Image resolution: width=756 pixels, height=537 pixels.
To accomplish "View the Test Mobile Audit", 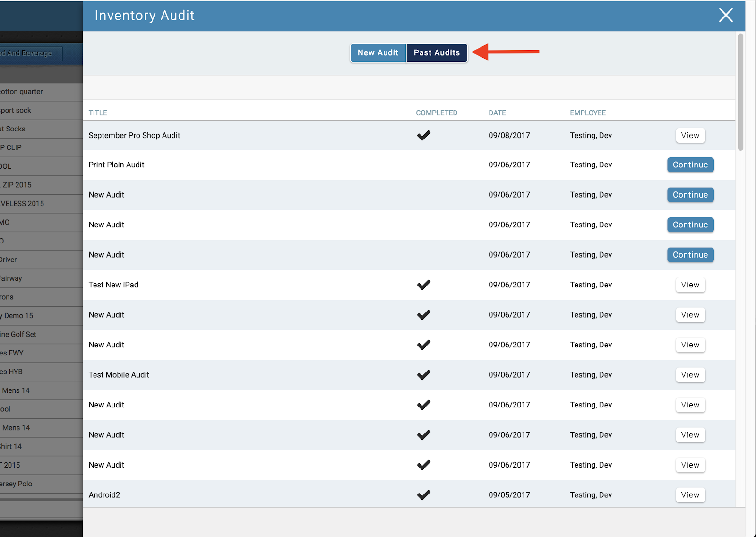I will pyautogui.click(x=690, y=375).
